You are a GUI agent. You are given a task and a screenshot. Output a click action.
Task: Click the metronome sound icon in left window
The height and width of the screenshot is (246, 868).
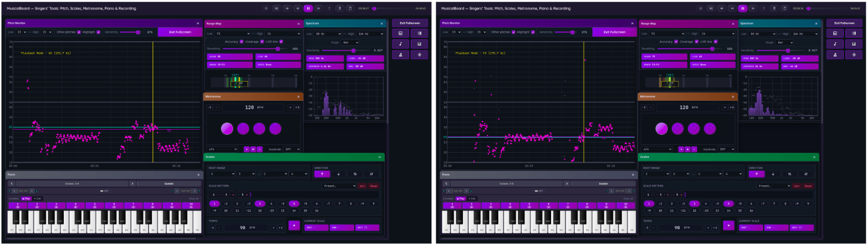(x=253, y=149)
